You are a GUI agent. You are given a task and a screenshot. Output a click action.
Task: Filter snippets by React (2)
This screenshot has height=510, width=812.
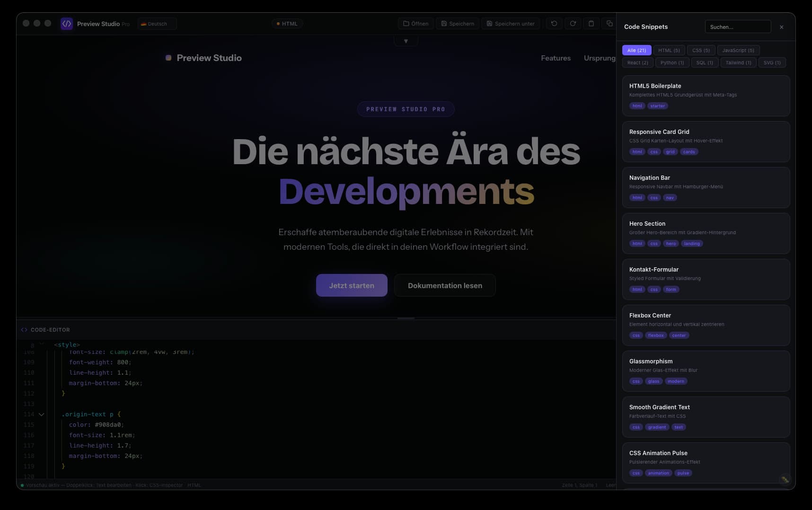click(638, 62)
